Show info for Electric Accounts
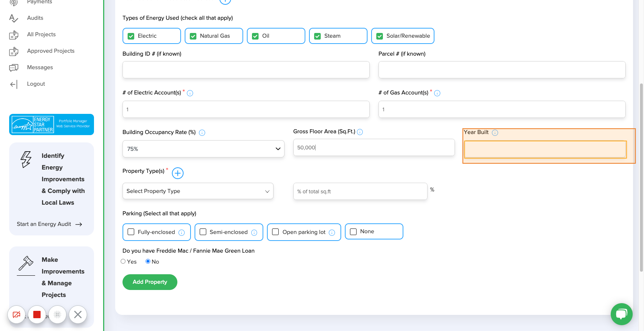The height and width of the screenshot is (331, 644). point(190,93)
